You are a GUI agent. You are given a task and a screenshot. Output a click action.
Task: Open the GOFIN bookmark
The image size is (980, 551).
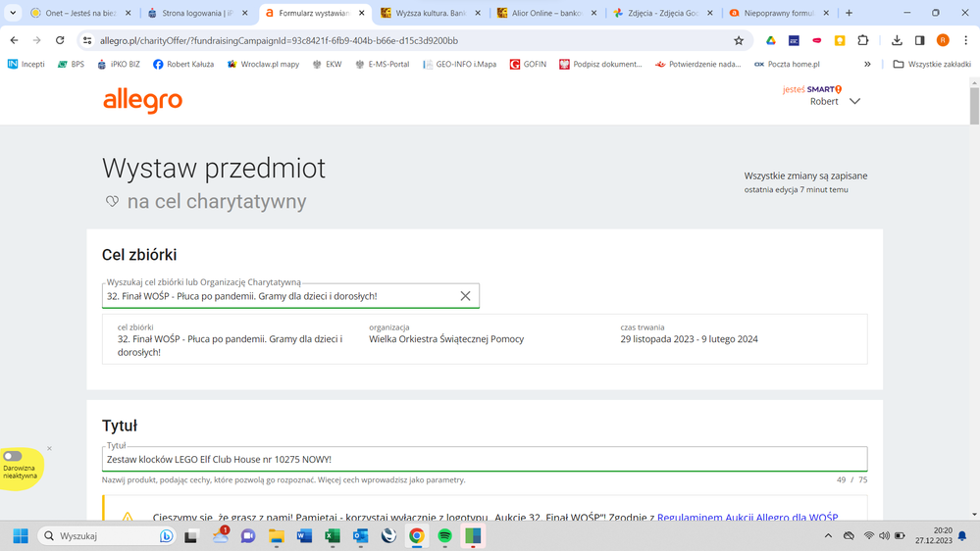click(528, 65)
